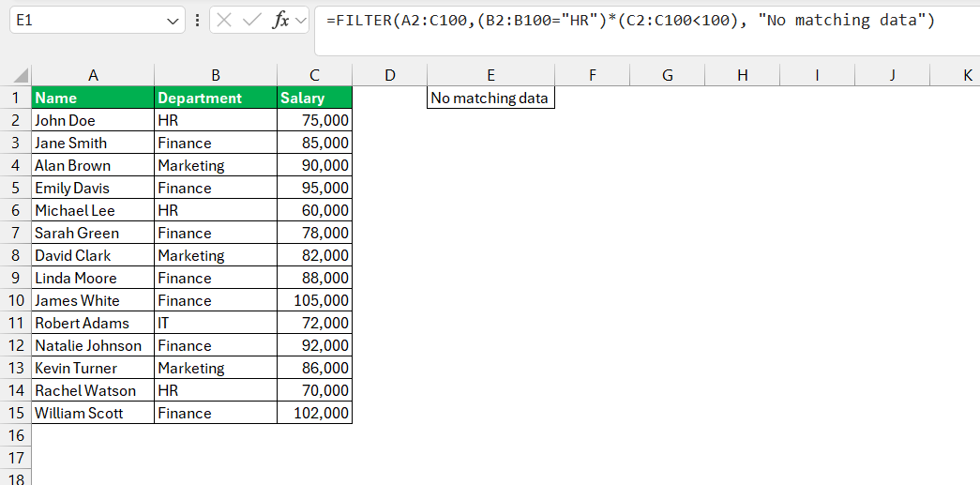This screenshot has width=980, height=485.
Task: Select the IT department cell
Action: click(x=216, y=323)
